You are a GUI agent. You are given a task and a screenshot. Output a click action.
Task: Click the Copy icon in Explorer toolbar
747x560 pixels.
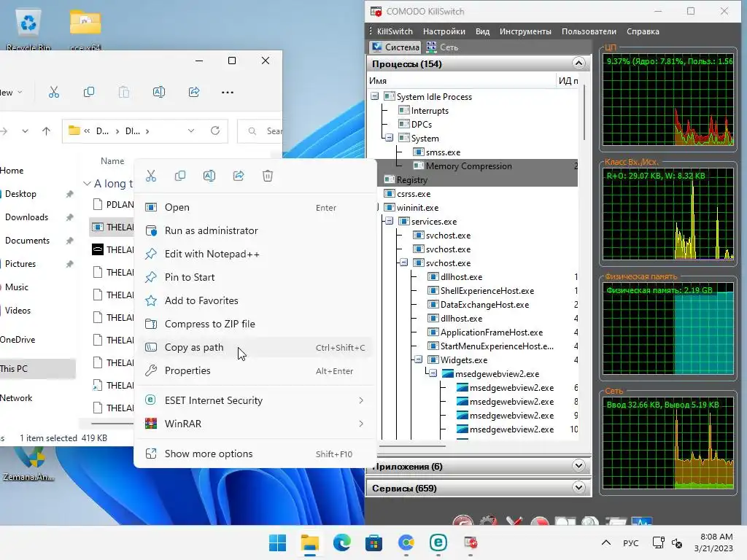click(x=88, y=92)
